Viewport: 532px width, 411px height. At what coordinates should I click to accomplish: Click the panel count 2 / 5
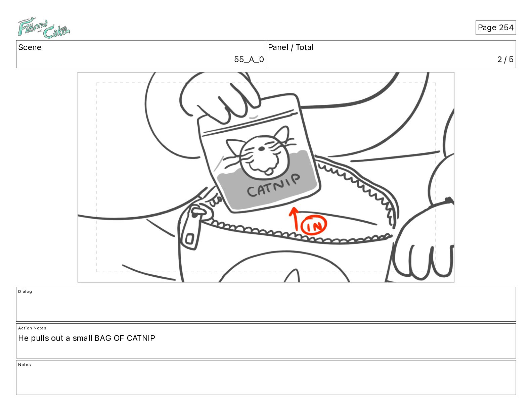coord(505,59)
